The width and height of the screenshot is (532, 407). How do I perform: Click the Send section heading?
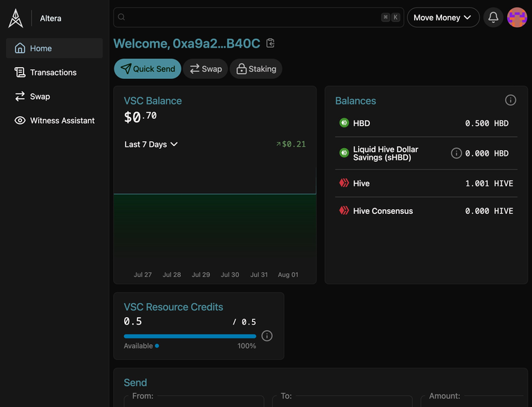[x=135, y=383]
